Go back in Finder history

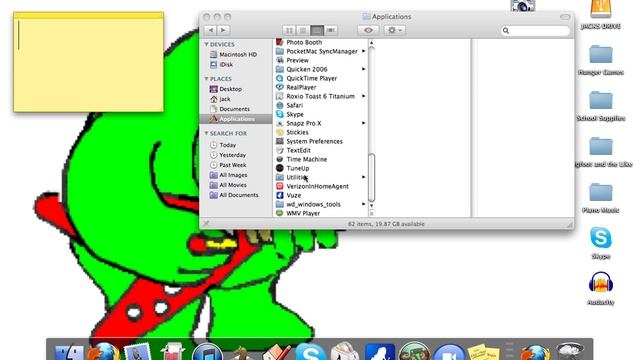point(211,30)
